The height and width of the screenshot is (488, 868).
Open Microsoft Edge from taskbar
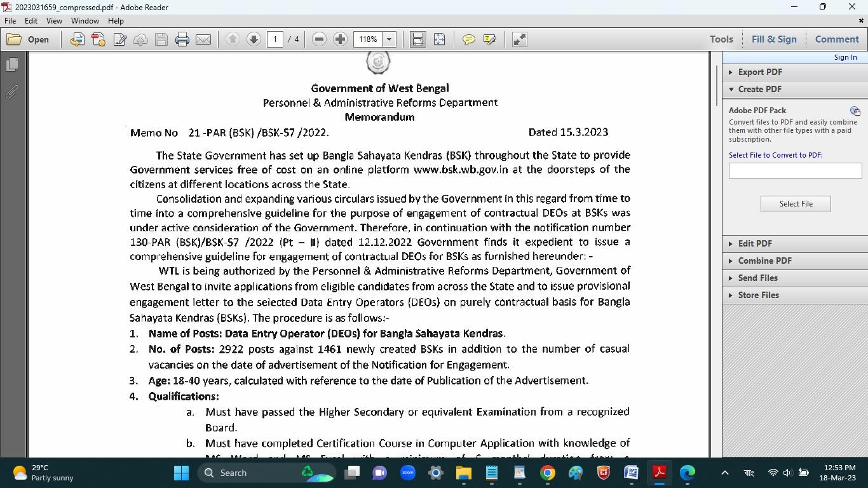click(x=687, y=473)
